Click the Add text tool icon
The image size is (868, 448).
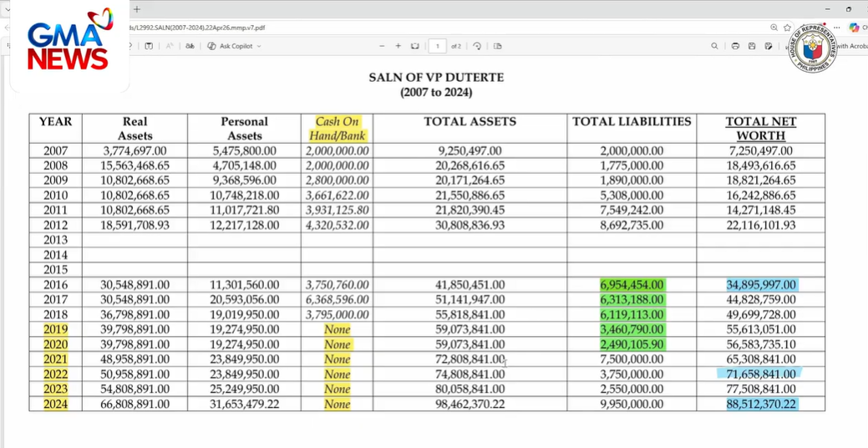click(x=149, y=46)
